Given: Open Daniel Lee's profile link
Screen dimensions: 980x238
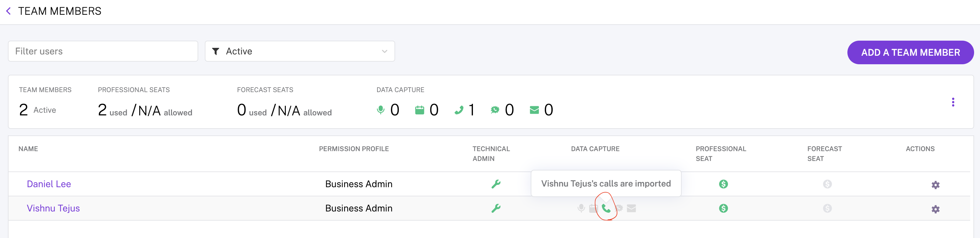Looking at the screenshot, I should (x=49, y=184).
